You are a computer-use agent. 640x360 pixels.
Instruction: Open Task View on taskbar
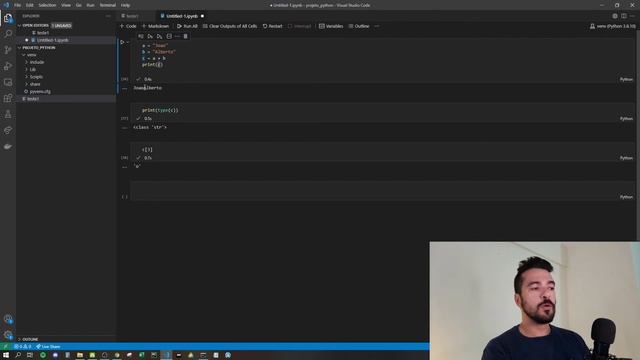[x=30, y=355]
